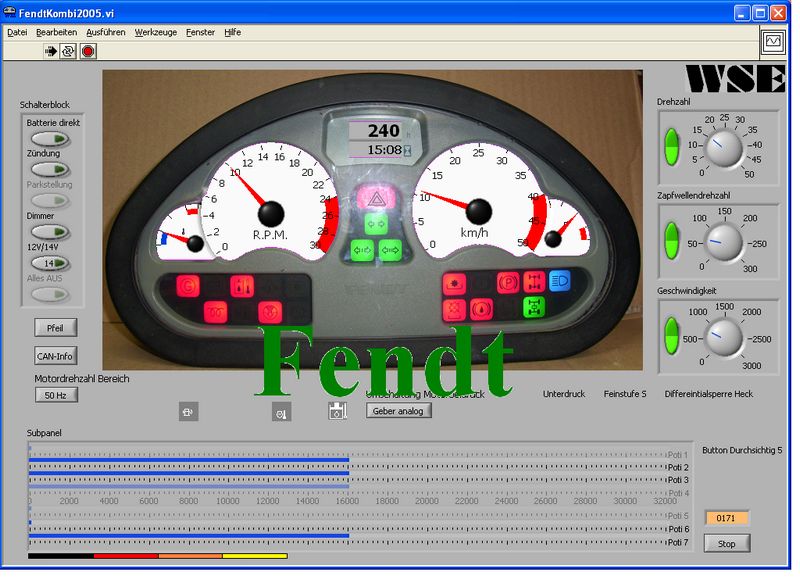Click the Drehzahl rotary knob

[x=724, y=147]
